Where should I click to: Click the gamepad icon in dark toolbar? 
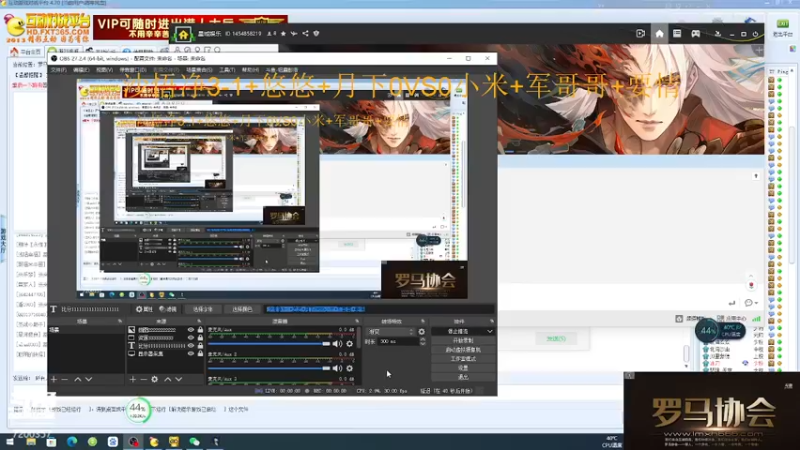pos(695,34)
